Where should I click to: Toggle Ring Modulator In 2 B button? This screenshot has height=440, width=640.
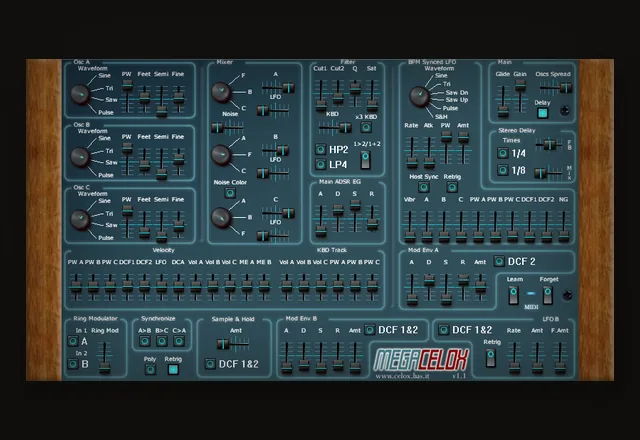[x=73, y=364]
